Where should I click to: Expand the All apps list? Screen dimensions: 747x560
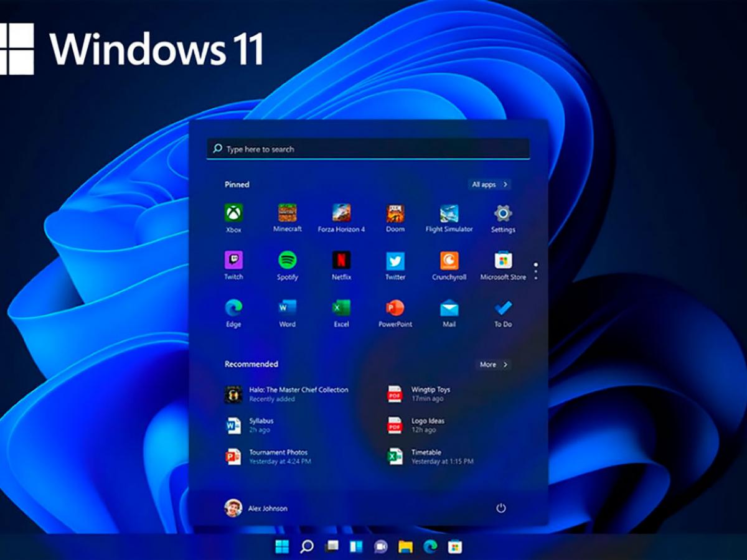click(x=490, y=185)
